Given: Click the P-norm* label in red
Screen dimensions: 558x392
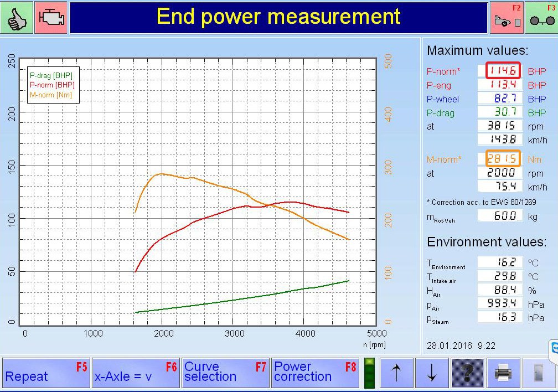Looking at the screenshot, I should 443,71.
